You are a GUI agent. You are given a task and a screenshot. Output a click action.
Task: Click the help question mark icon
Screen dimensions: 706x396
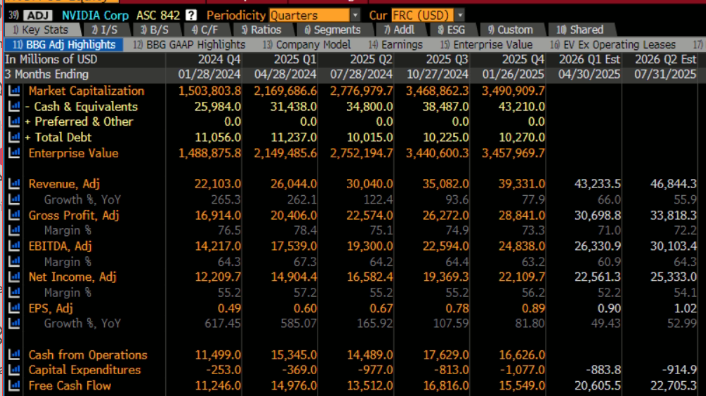point(191,15)
